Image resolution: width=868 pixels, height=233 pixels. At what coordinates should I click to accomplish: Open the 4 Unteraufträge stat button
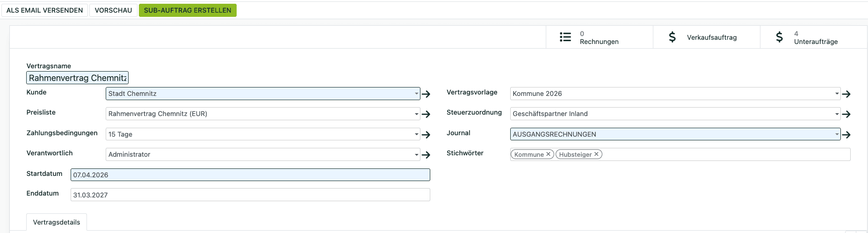point(814,37)
